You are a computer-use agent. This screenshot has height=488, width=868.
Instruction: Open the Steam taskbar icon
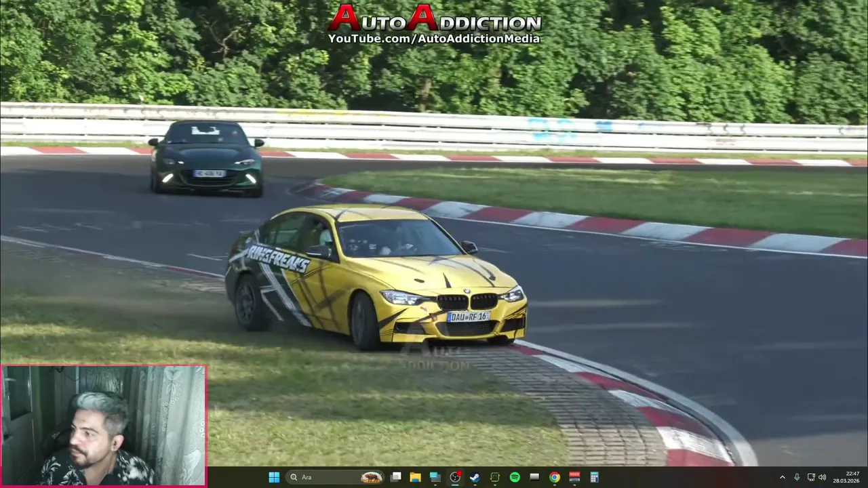pos(475,477)
